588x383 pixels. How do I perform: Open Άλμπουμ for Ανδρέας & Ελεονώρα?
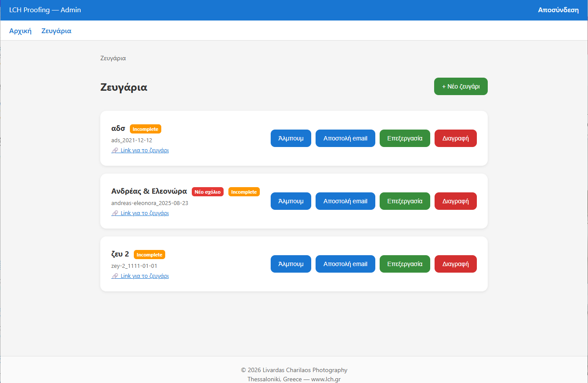[x=291, y=201]
